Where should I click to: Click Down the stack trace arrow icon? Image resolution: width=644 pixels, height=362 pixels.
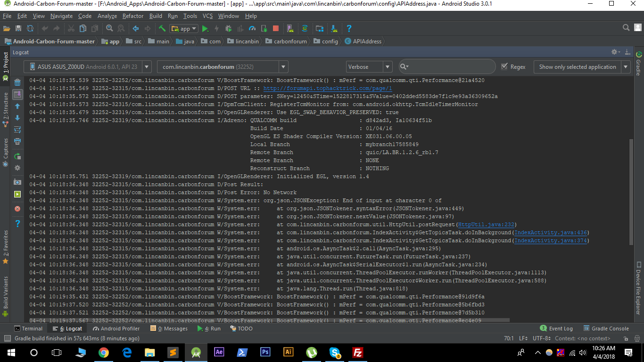(17, 118)
